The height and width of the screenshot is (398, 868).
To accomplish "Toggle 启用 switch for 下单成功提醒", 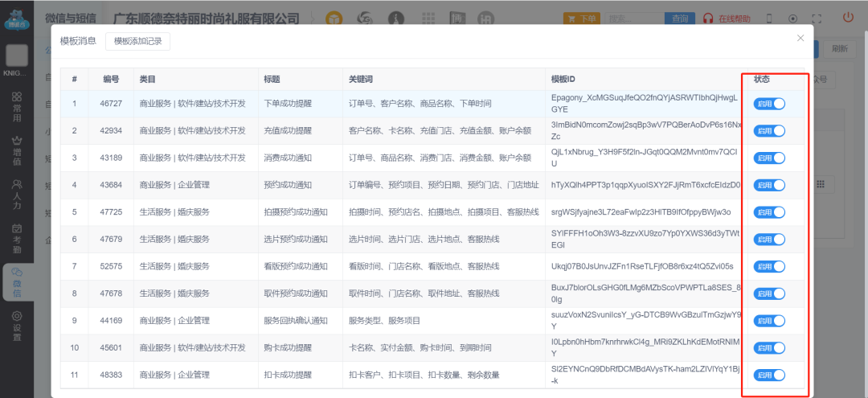I will [769, 104].
